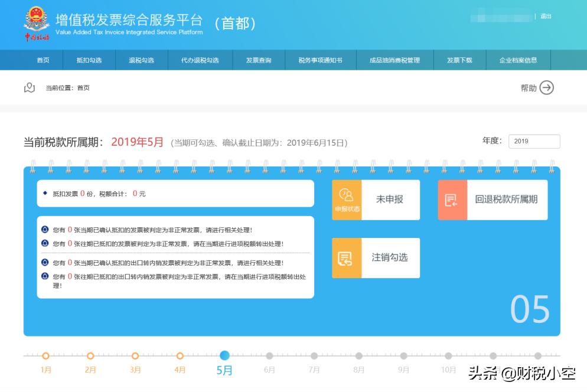Click the 回退税款所属期 rollback period icon
The width and height of the screenshot is (587, 392).
click(x=452, y=200)
